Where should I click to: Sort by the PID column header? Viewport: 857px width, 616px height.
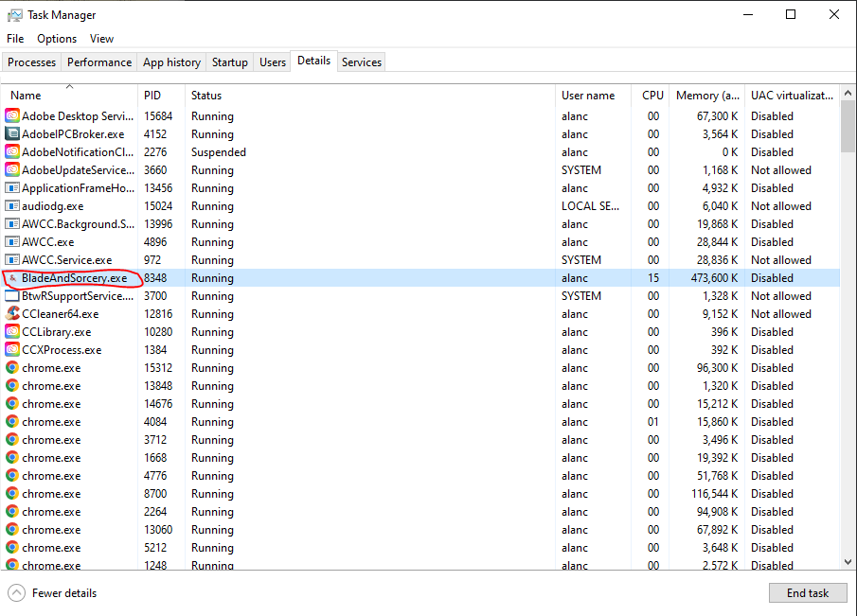tap(161, 95)
